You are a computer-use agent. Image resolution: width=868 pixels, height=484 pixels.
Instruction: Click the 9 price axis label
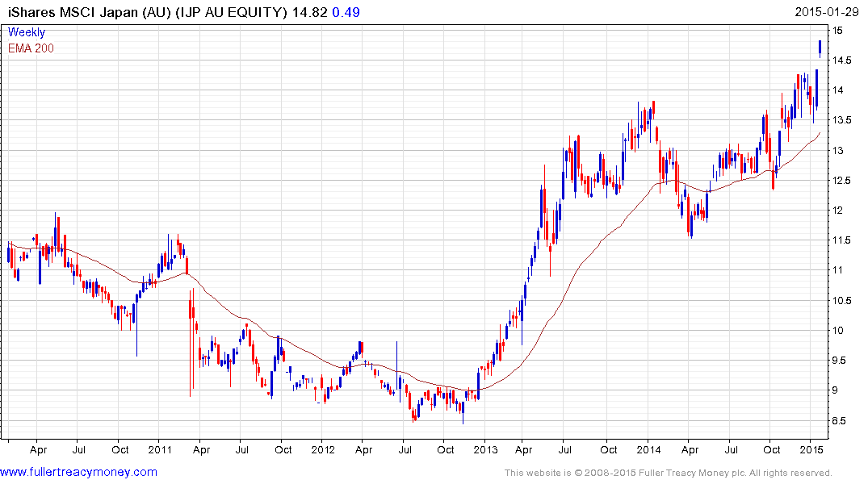(x=835, y=390)
